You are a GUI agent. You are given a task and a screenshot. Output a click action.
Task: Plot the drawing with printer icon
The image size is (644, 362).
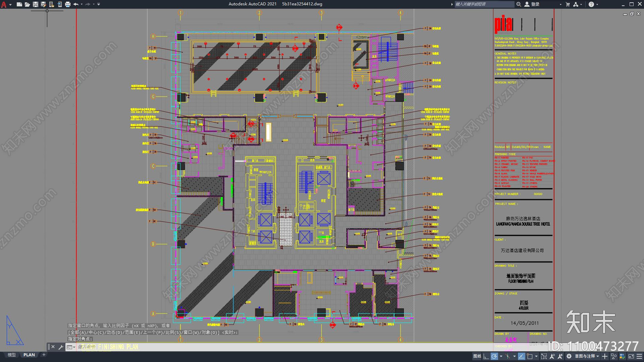[68, 4]
